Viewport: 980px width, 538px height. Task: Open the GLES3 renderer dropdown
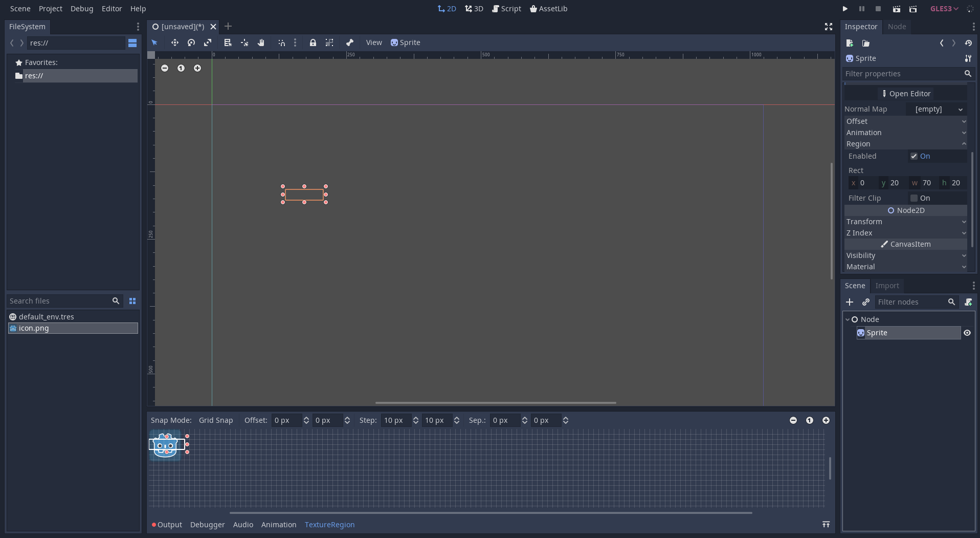[x=944, y=9]
